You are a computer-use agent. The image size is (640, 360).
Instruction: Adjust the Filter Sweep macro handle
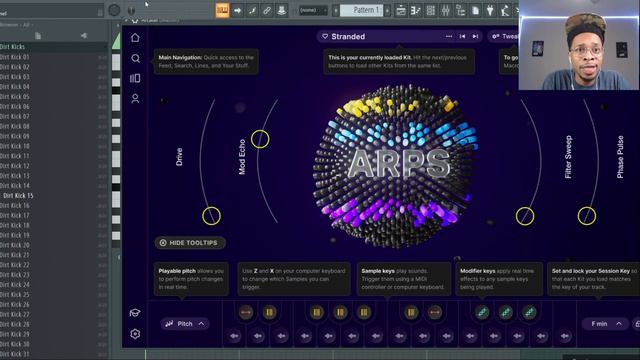(x=525, y=216)
